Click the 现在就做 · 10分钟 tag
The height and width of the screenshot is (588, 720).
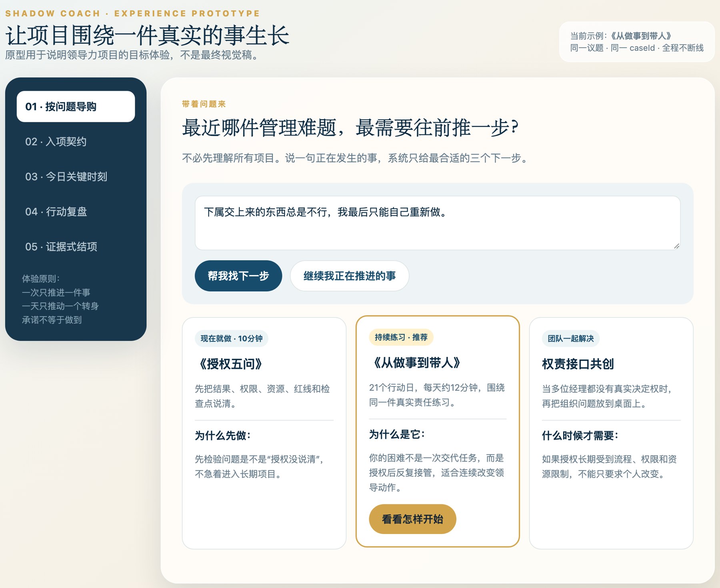(232, 339)
